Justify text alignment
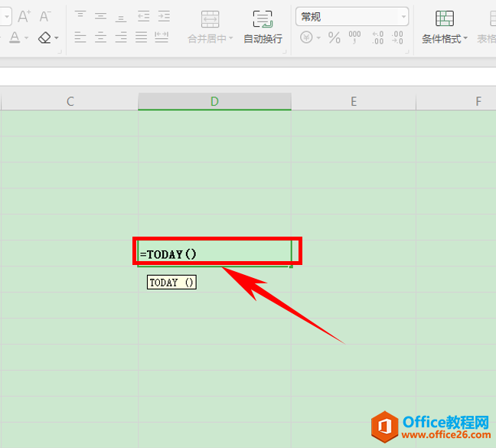Screen dimensions: 496x448 (x=141, y=38)
